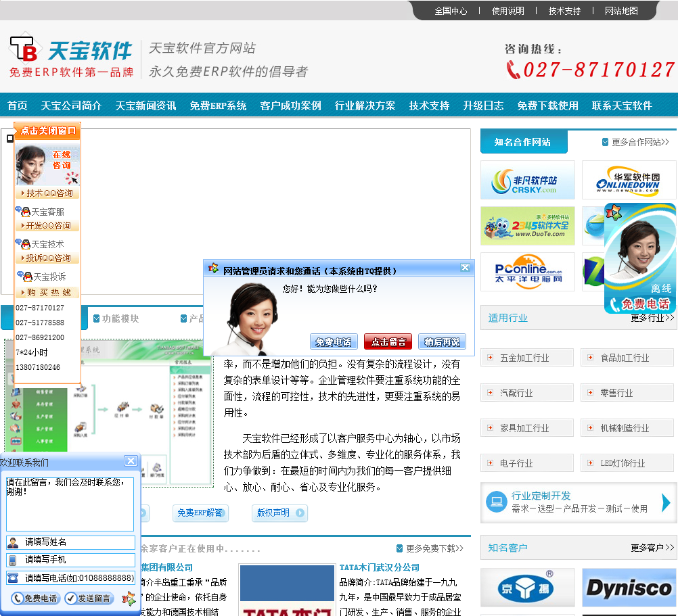Click 京博 customer logo
The width and height of the screenshot is (678, 616).
coord(528,588)
